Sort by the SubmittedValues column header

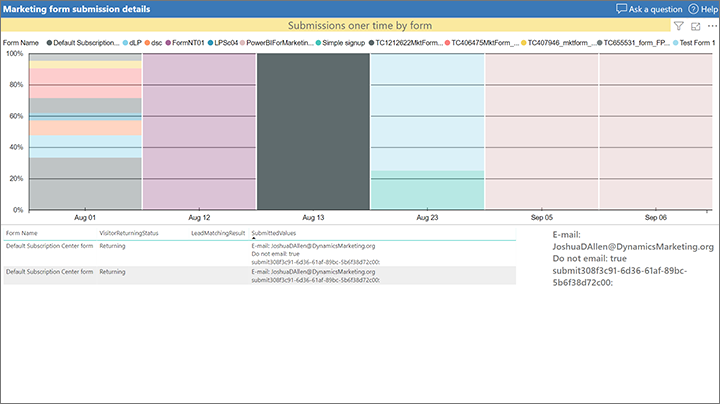[274, 233]
